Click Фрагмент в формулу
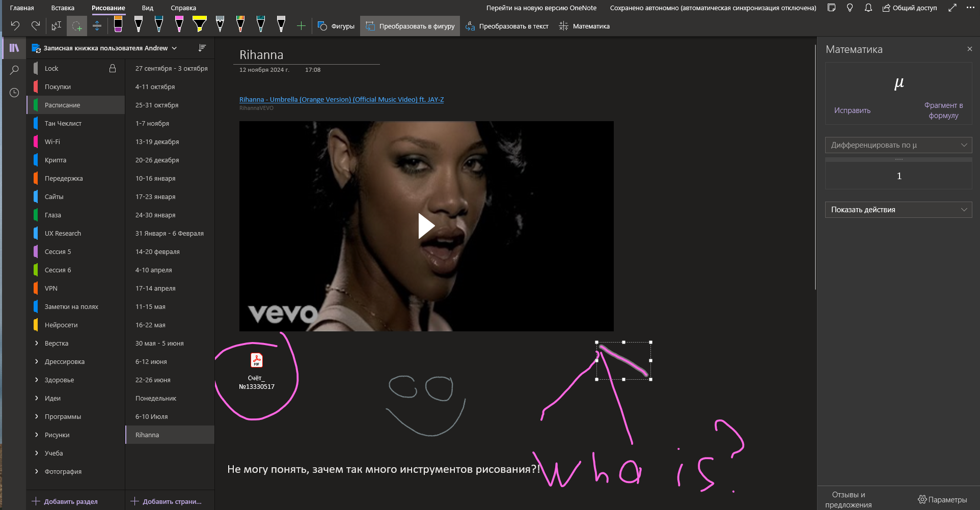Viewport: 980px width, 510px height. [943, 110]
